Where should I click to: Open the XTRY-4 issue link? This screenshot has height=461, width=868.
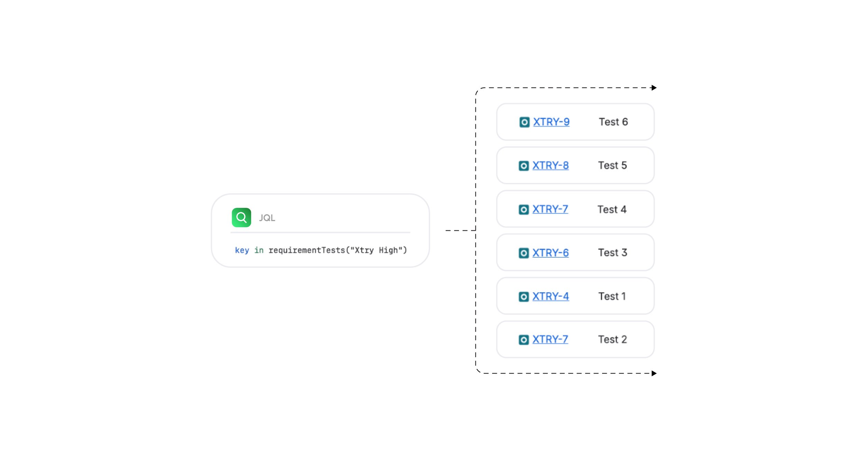[x=551, y=296]
